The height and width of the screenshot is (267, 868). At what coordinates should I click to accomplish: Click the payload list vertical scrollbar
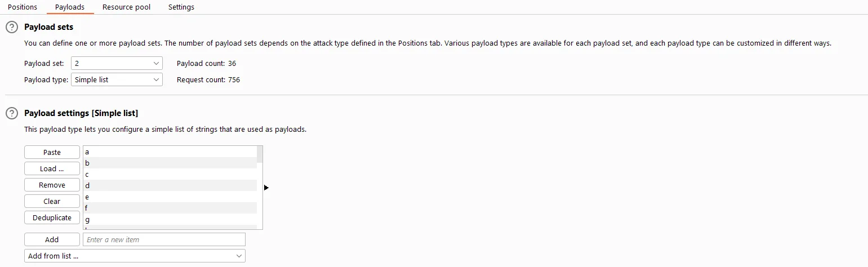point(260,188)
